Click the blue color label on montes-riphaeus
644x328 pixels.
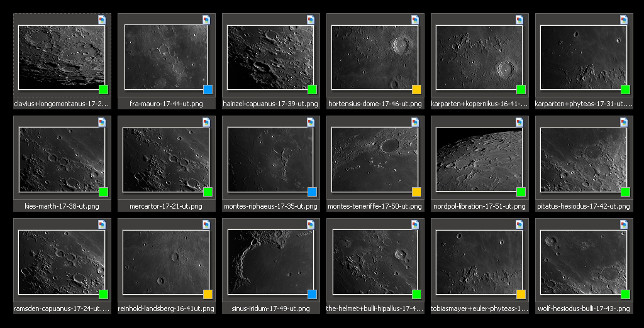[312, 192]
